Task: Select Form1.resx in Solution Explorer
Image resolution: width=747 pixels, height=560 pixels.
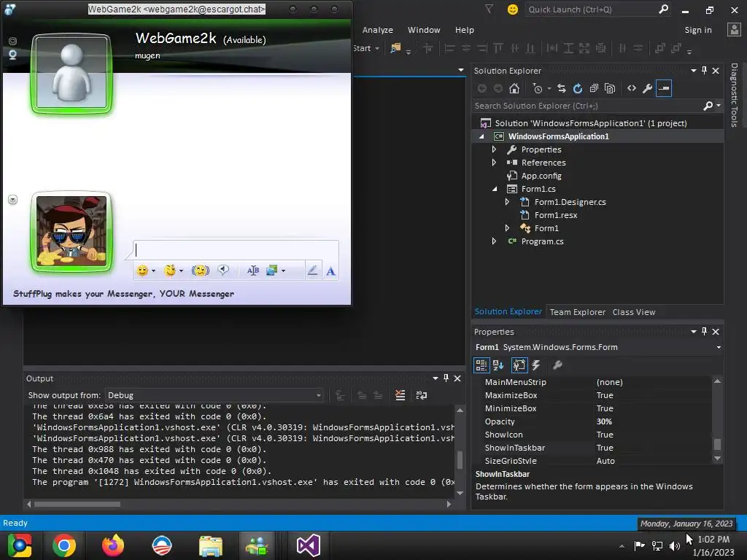Action: pyautogui.click(x=555, y=215)
